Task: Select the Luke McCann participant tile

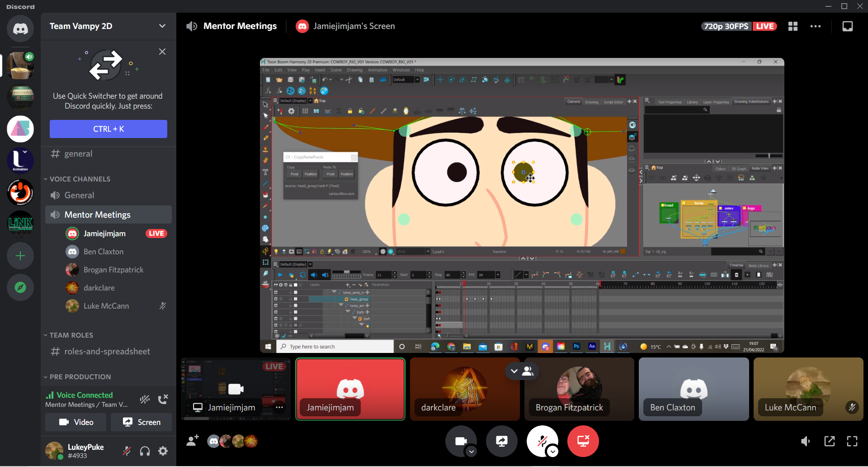Action: (808, 389)
